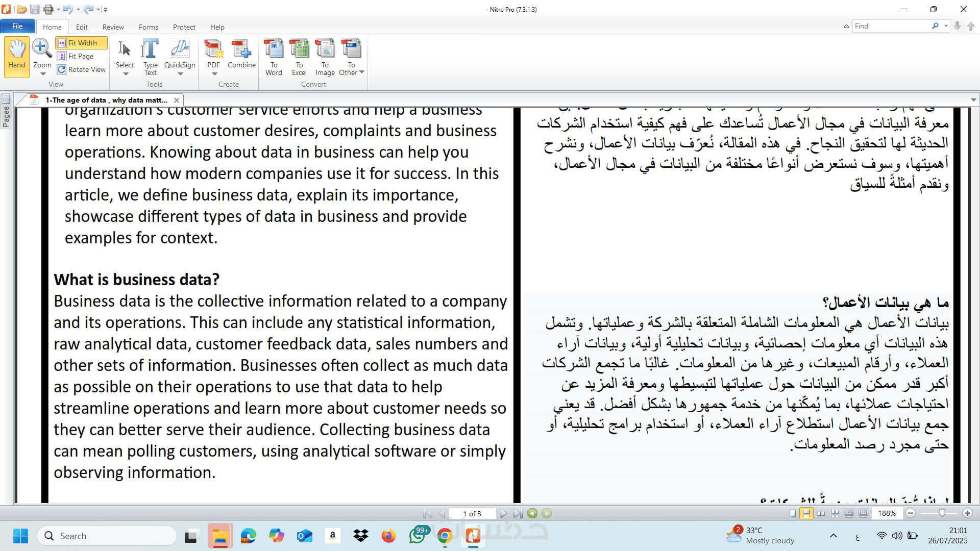The height and width of the screenshot is (551, 980).
Task: Select the Hand tool
Action: tap(16, 55)
